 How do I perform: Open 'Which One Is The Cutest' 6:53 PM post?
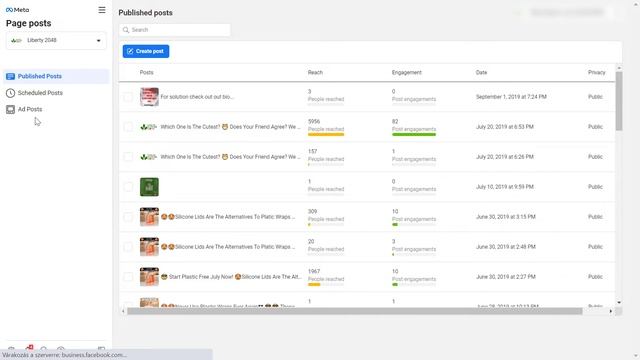tap(230, 127)
